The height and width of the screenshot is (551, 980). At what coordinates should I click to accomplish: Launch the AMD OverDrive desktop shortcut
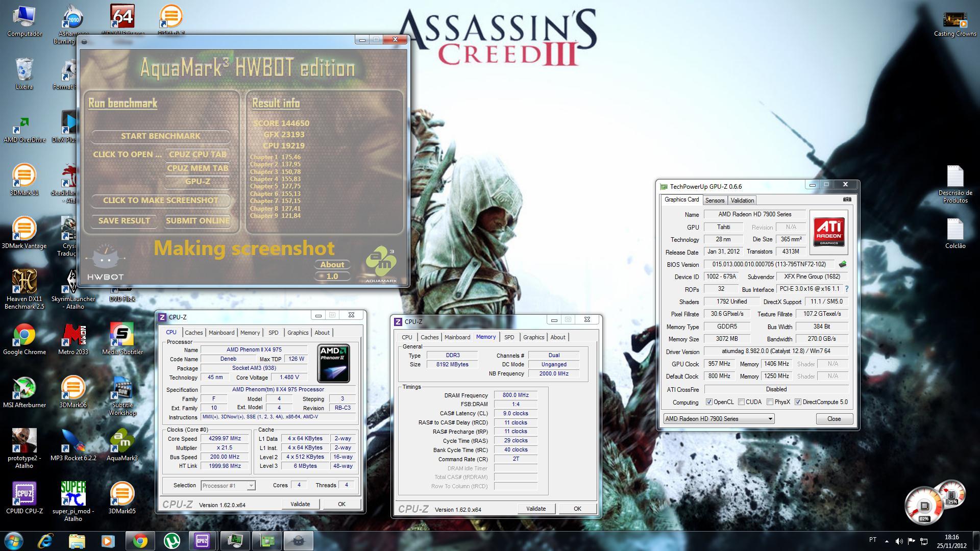(x=24, y=129)
